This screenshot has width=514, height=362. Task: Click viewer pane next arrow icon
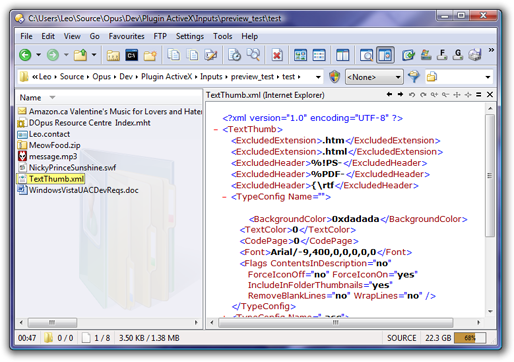(x=400, y=95)
